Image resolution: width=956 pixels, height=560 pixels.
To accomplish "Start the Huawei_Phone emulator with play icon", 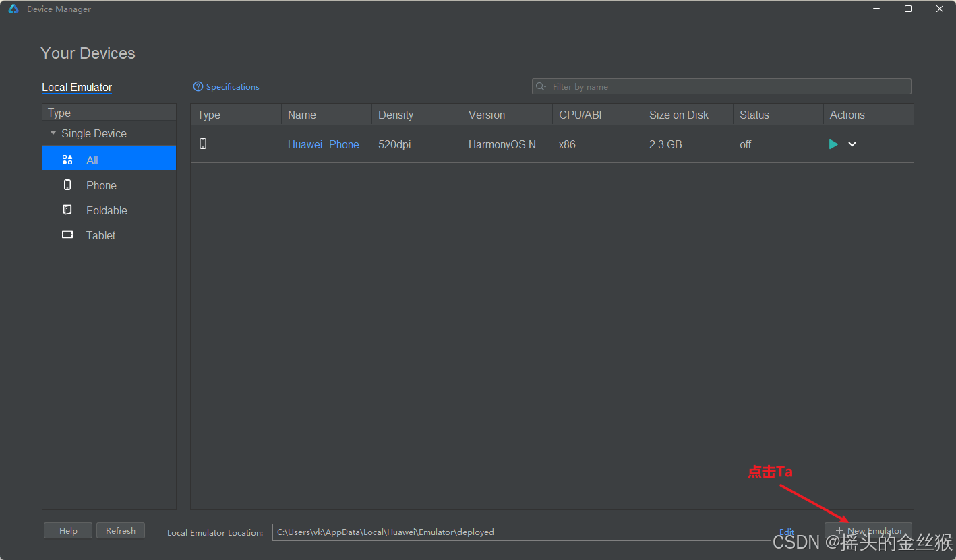I will click(x=833, y=144).
